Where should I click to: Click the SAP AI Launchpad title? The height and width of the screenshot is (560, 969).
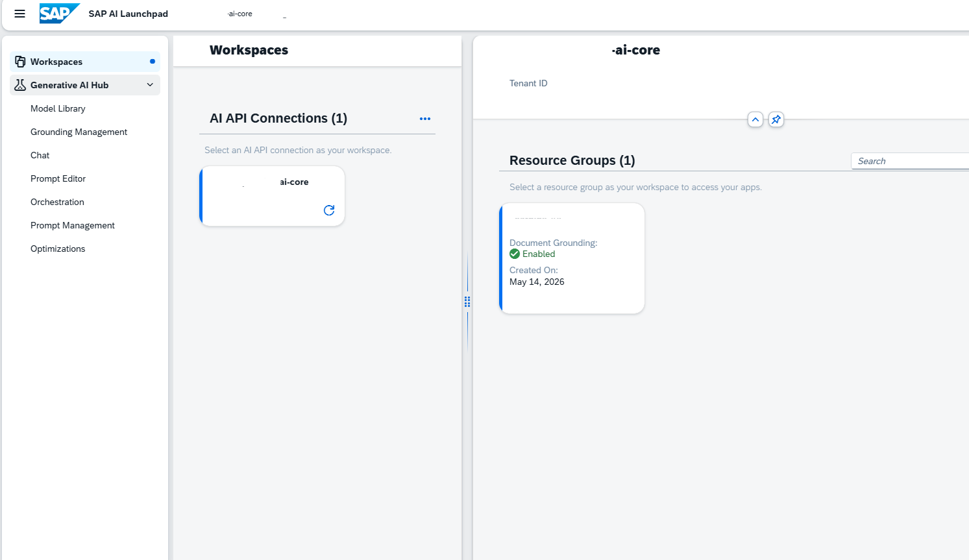pos(129,14)
